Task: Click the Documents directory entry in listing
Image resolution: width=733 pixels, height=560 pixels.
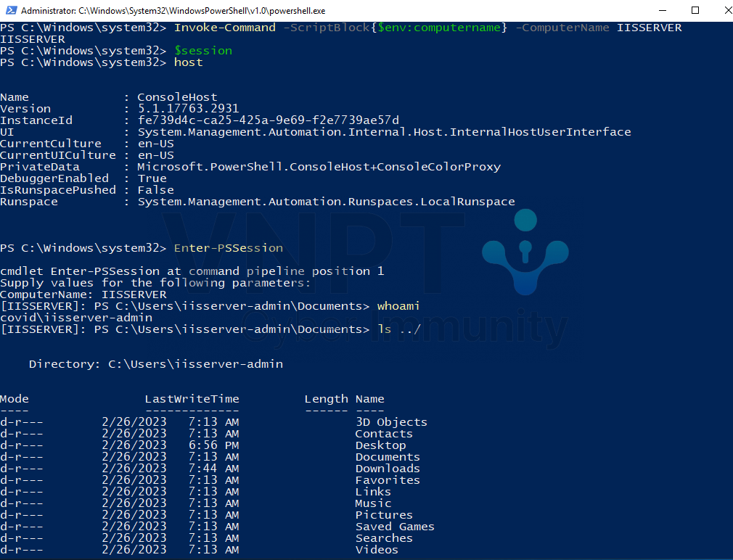Action: (x=388, y=457)
